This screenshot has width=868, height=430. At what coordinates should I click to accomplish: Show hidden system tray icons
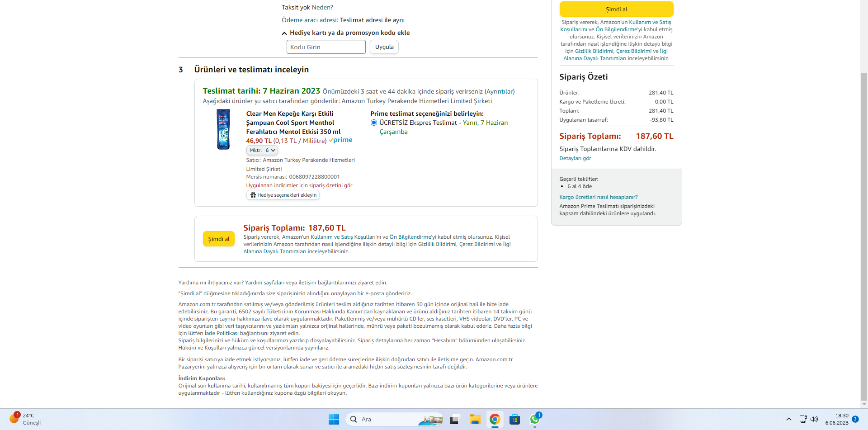(x=789, y=419)
